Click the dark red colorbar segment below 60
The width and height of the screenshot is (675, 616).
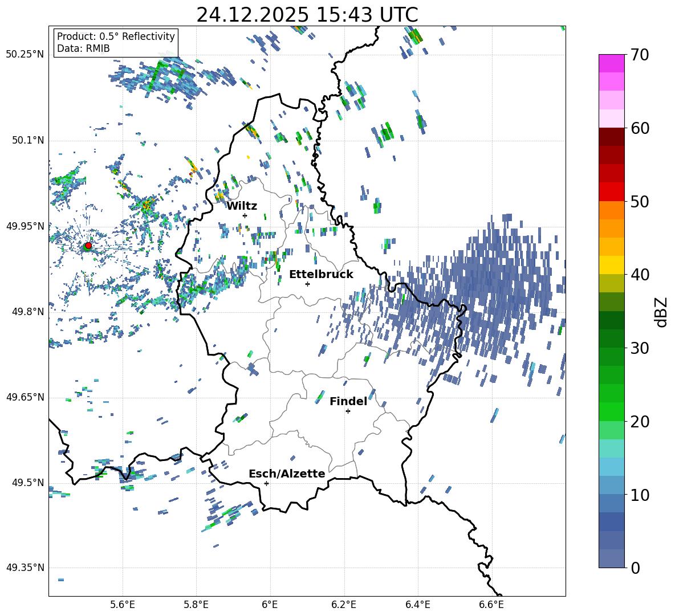click(x=611, y=137)
